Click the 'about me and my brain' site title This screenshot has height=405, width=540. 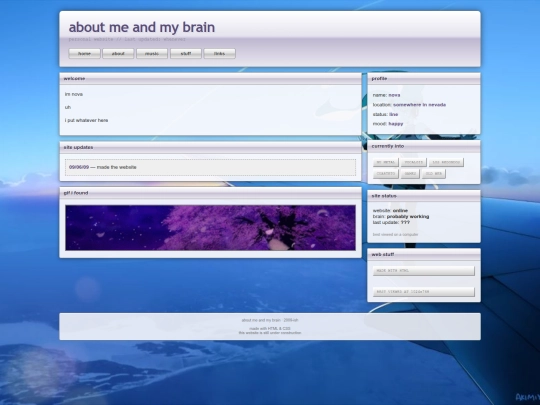pos(142,27)
